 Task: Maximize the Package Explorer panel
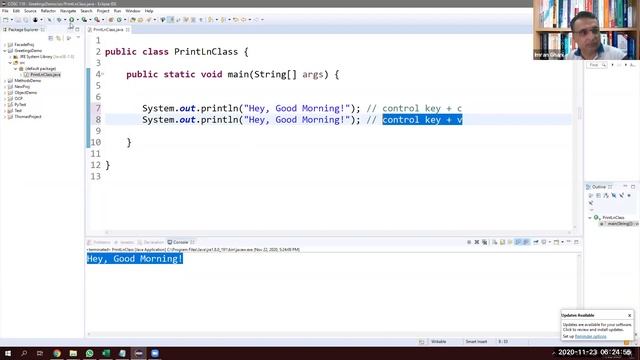(77, 29)
